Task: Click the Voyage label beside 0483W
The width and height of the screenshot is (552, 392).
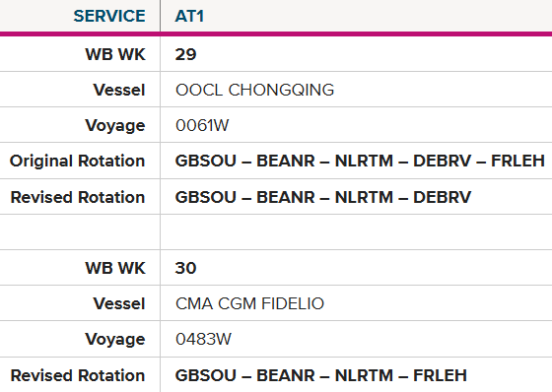Action: 114,339
